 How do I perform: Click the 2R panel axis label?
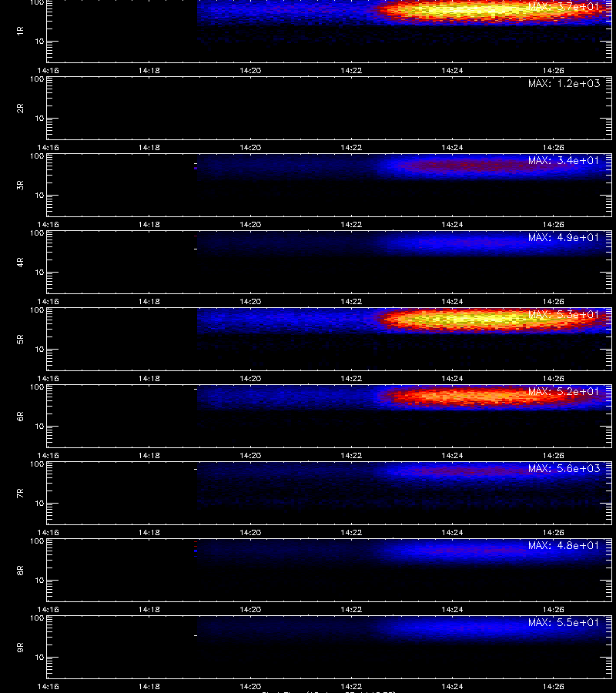20,109
